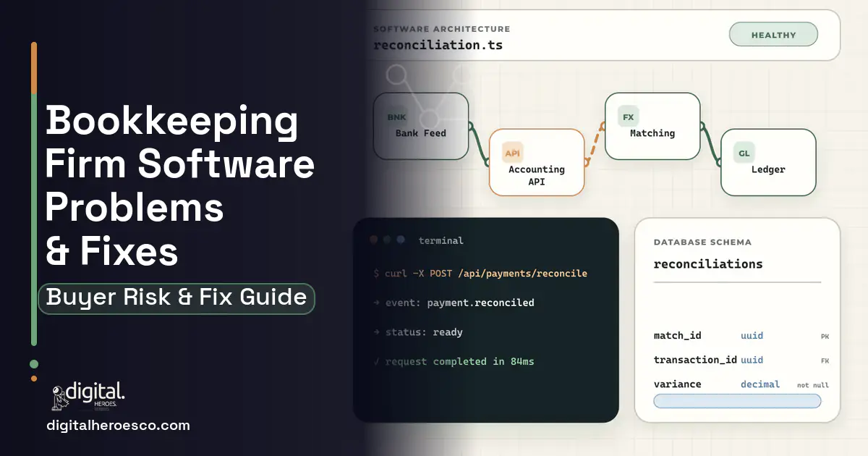This screenshot has height=456, width=868.
Task: Click the DATABASE SCHEMA label
Action: tap(702, 242)
